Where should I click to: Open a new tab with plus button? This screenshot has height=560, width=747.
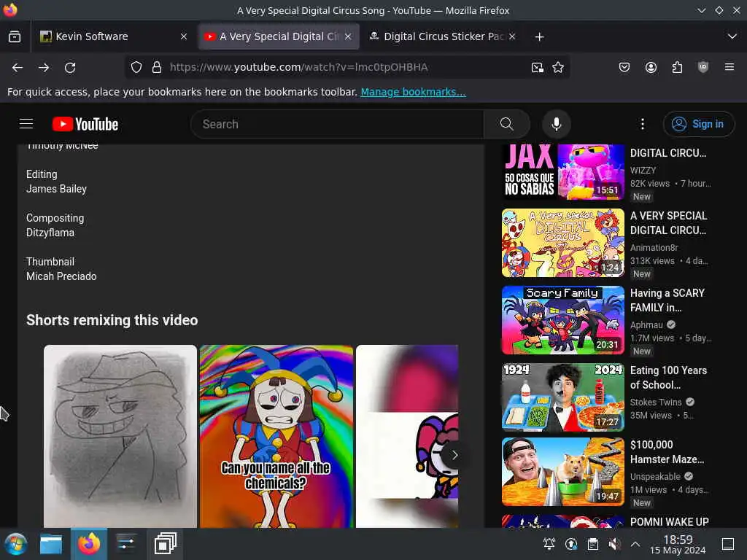(x=539, y=36)
